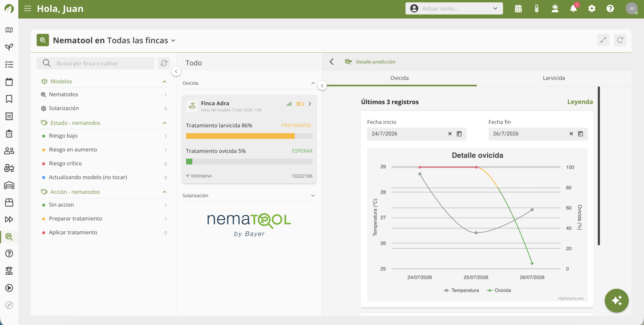Open the fast-forward sidebar icon
644x325 pixels.
click(x=9, y=219)
